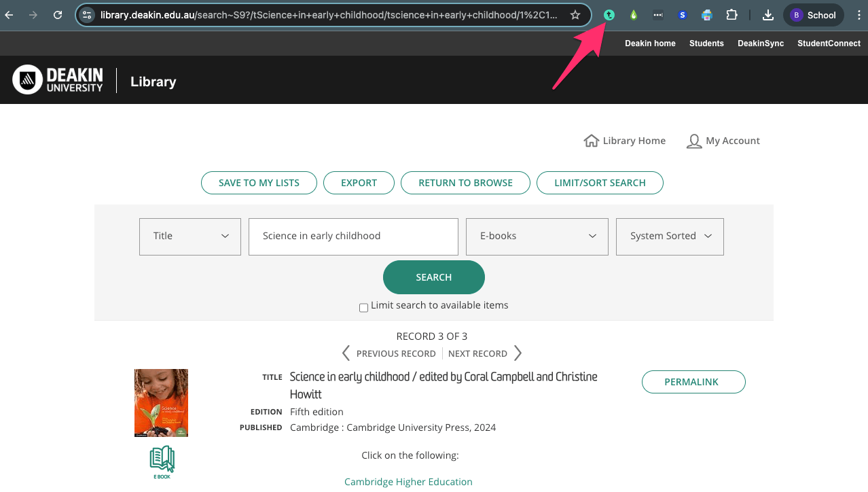Click the Deakin University logo
Viewport: 868px width, 492px height.
(x=58, y=80)
